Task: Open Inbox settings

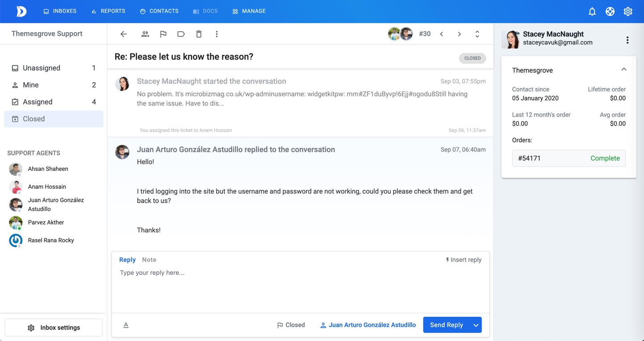Action: pyautogui.click(x=54, y=328)
